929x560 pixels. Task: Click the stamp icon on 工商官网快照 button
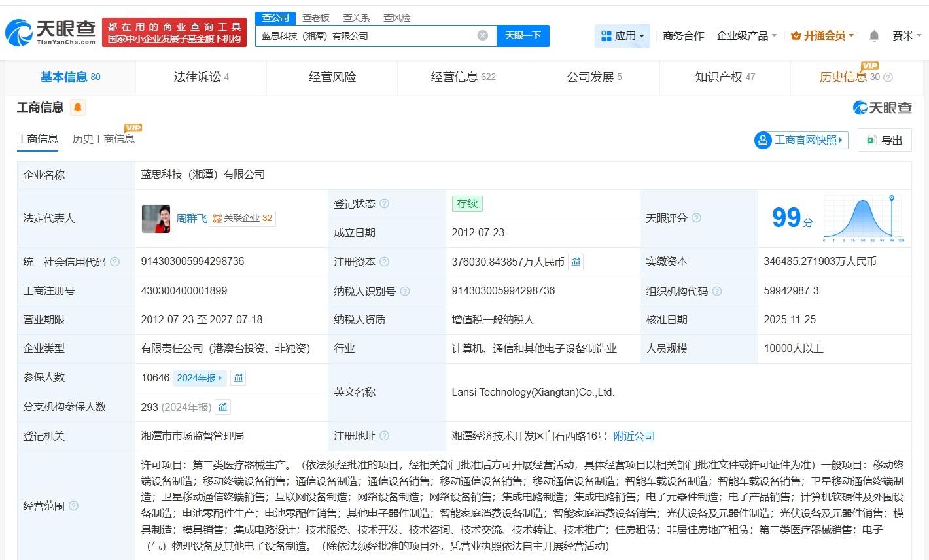762,139
